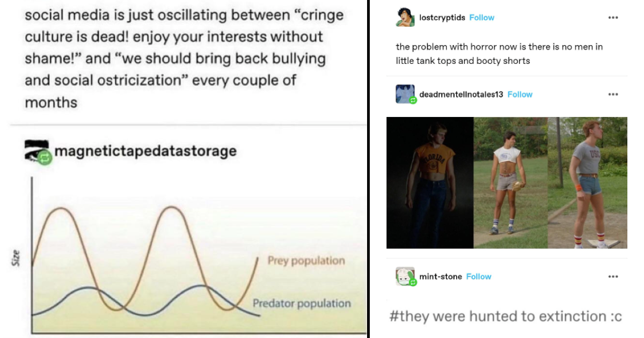Click reblog badge on mint-stone avatar

coord(413,282)
